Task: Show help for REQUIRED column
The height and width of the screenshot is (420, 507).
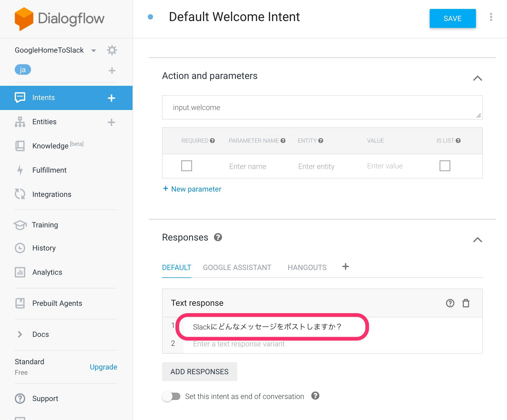Action: [x=212, y=141]
